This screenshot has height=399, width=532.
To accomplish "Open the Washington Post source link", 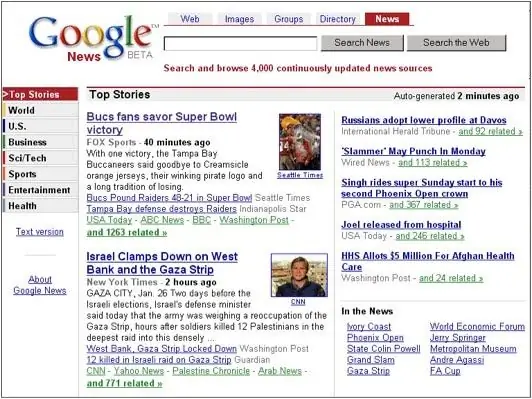I will pyautogui.click(x=254, y=220).
